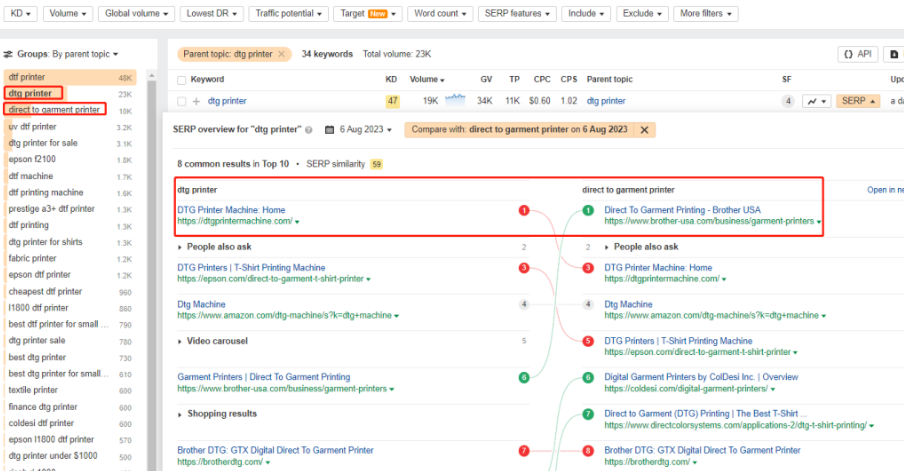Image resolution: width=904 pixels, height=471 pixels.
Task: Click the plus icon beside dtg printer keyword
Action: coord(196,101)
